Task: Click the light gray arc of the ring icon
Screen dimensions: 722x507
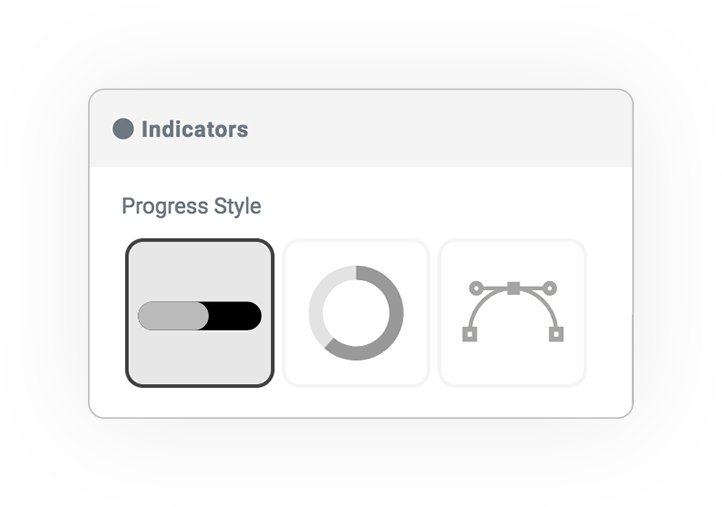Action: coord(318,299)
